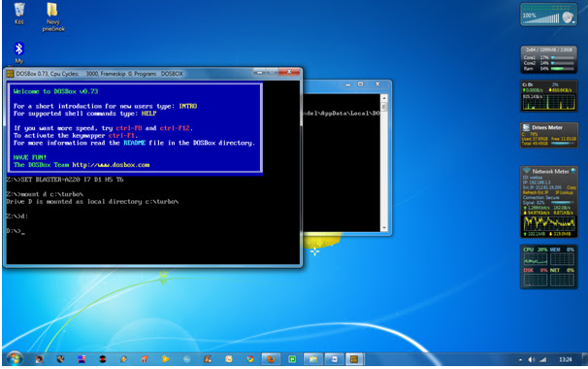Open the Bluetooth desktop shortcut
The height and width of the screenshot is (369, 588).
[19, 52]
